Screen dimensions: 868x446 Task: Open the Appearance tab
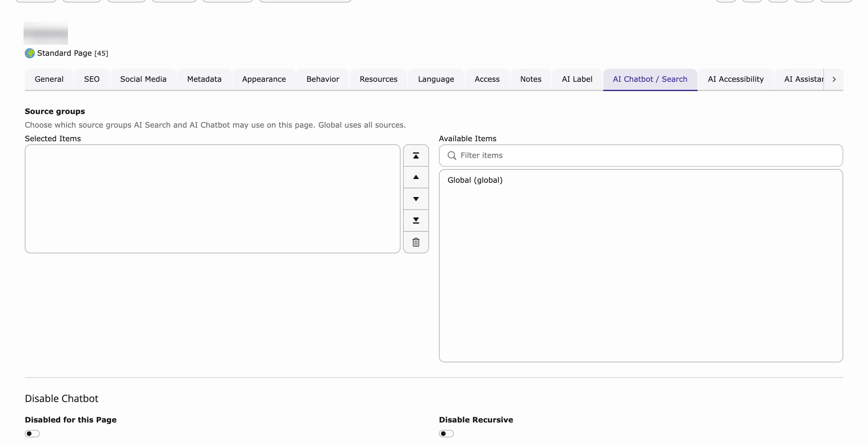pyautogui.click(x=264, y=79)
